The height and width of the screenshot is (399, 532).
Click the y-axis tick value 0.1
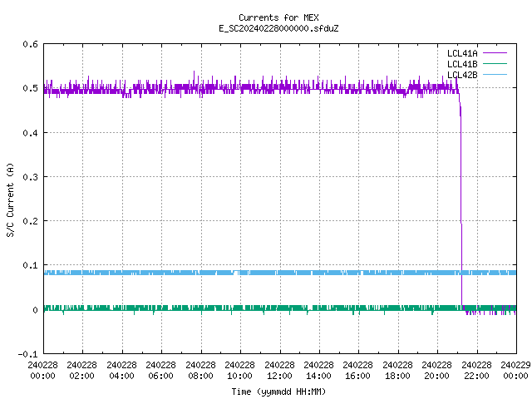click(30, 265)
